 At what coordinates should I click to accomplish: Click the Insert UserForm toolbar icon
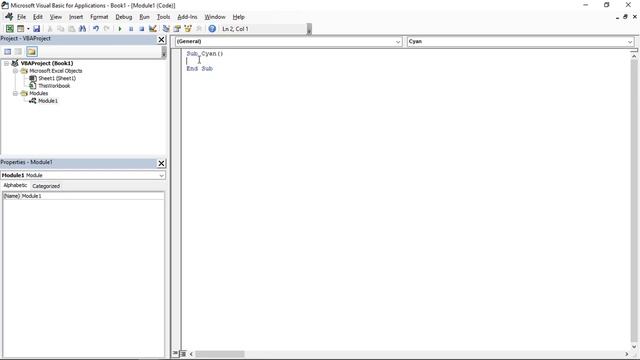point(20,29)
